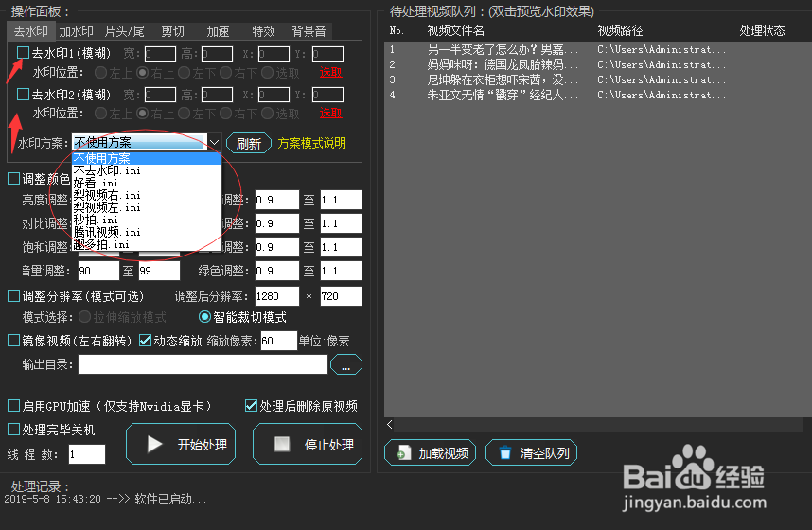The height and width of the screenshot is (530, 812).
Task: Choose 梨视频右.ini from the list
Action: click(x=147, y=195)
